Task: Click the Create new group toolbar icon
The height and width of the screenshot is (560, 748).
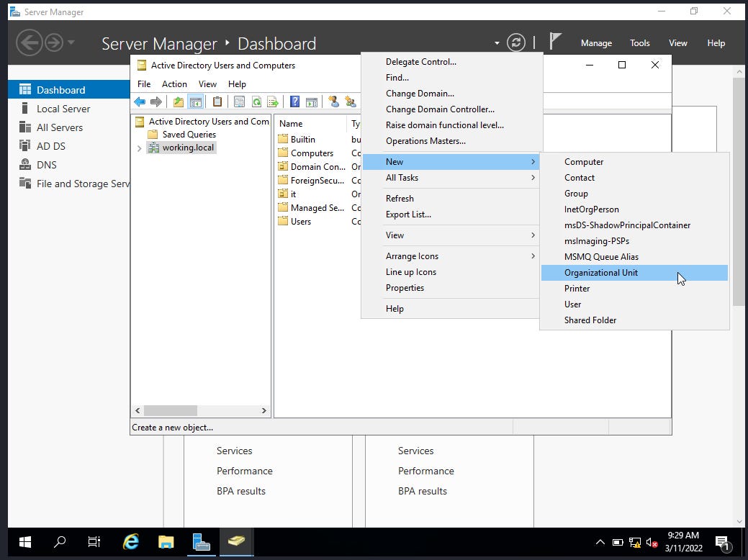Action: coord(351,101)
